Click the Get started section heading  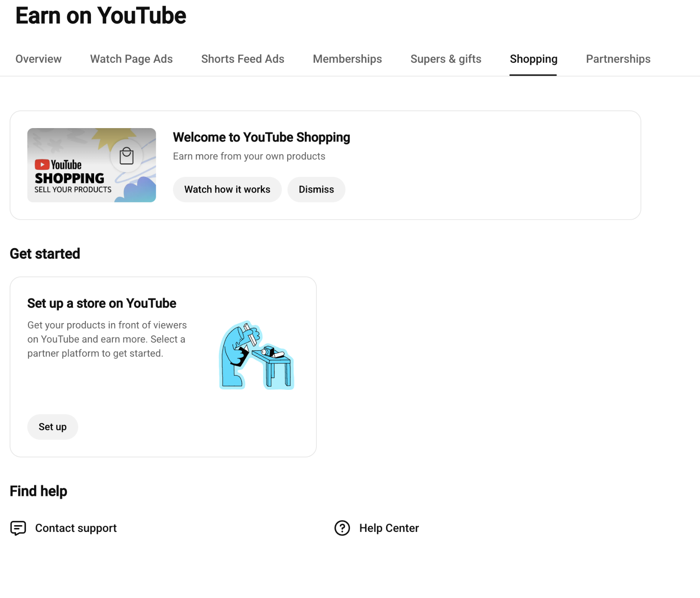click(45, 254)
